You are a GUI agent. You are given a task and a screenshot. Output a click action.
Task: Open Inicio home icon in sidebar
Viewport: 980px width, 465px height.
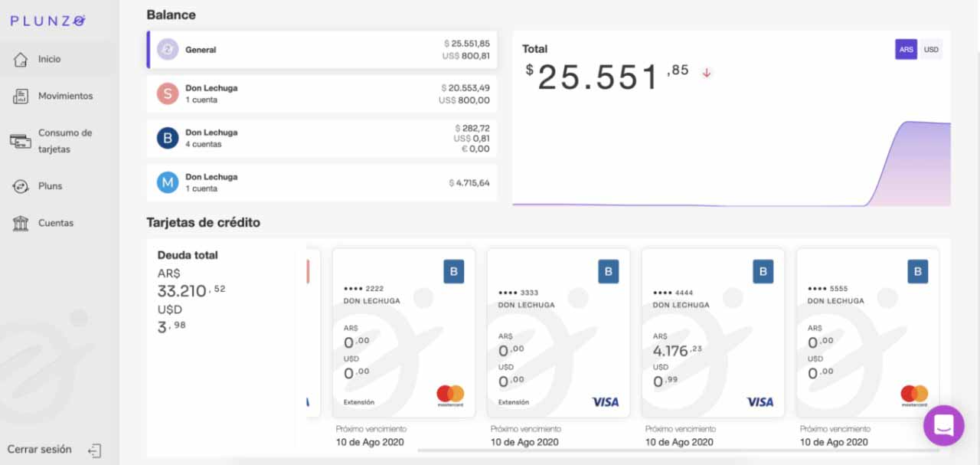pos(21,59)
